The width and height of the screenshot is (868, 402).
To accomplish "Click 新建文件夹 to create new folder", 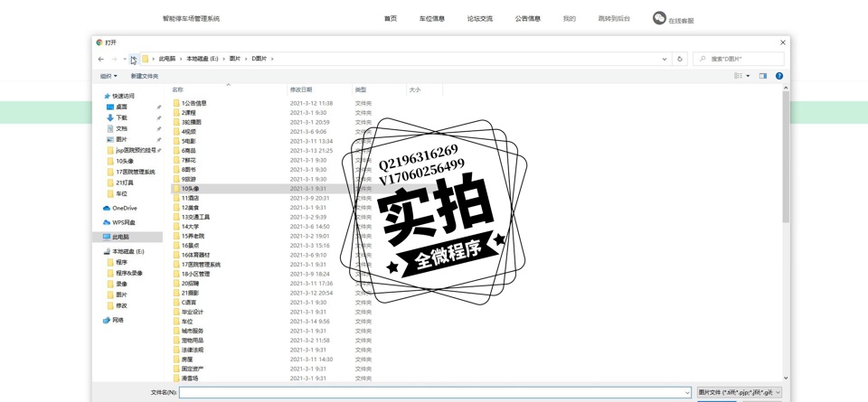I will (x=145, y=76).
